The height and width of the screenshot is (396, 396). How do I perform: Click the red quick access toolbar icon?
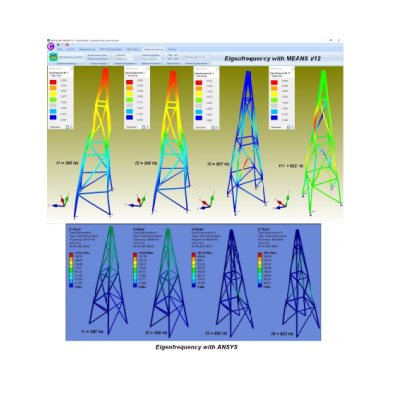67,44
